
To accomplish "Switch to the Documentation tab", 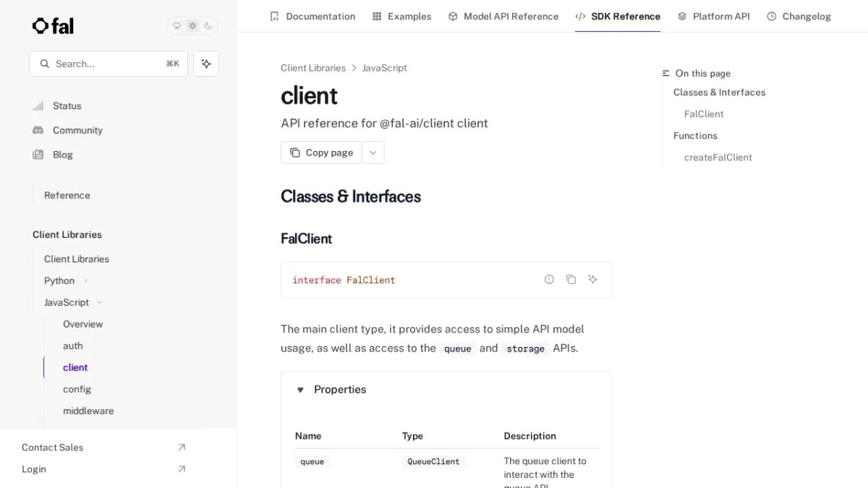I will point(312,16).
